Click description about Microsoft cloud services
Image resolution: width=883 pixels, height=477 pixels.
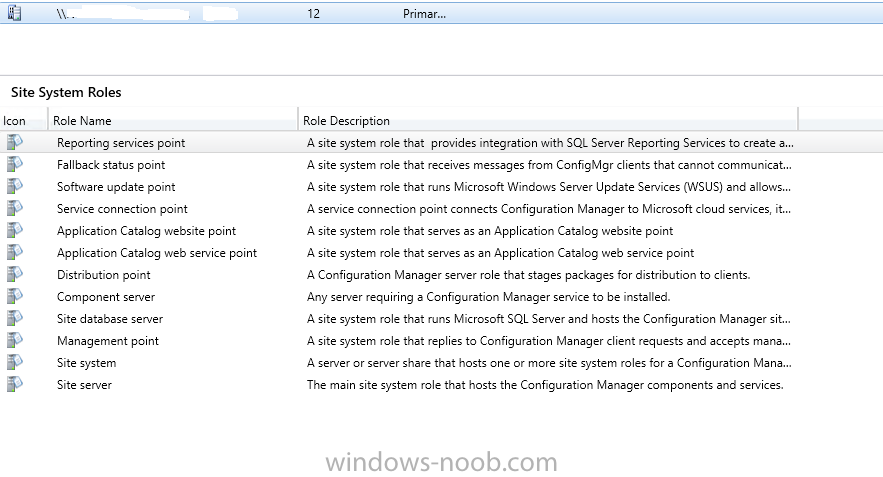click(x=548, y=209)
